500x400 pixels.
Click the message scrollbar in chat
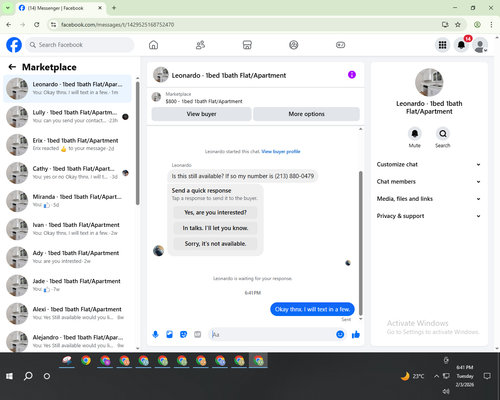[x=360, y=243]
